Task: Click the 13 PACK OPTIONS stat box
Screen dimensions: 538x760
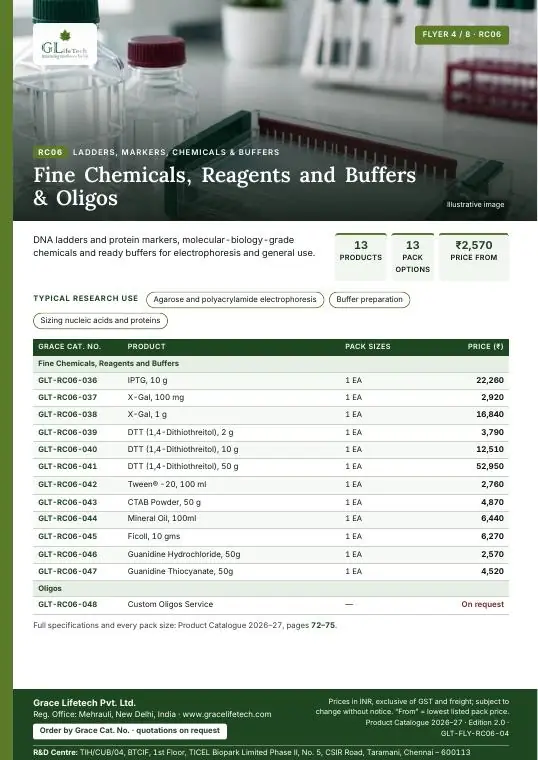Action: (x=412, y=256)
